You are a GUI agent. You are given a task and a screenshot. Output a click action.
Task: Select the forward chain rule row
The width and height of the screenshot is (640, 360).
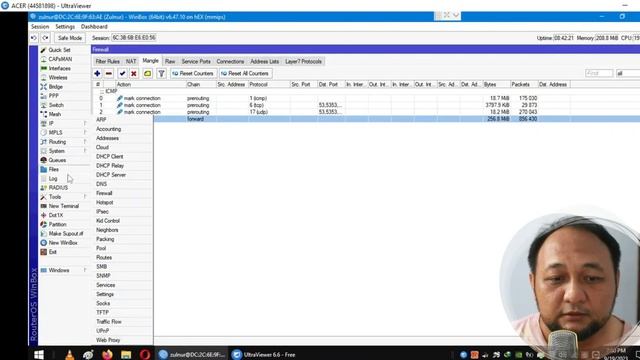coord(396,119)
